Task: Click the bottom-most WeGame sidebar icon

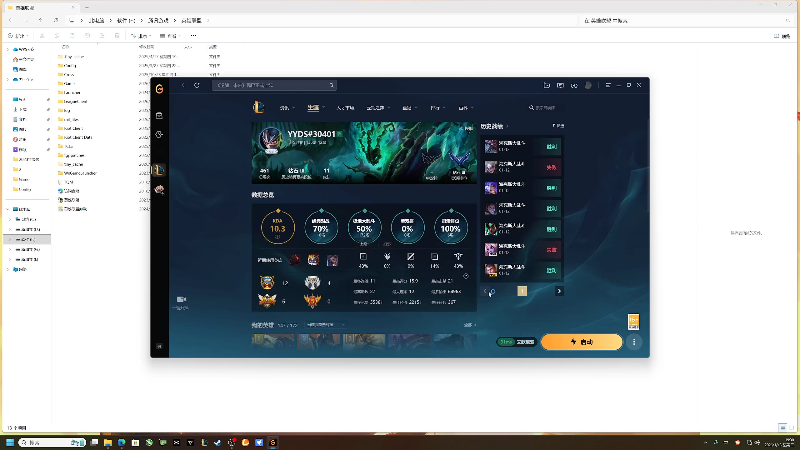Action: click(159, 346)
